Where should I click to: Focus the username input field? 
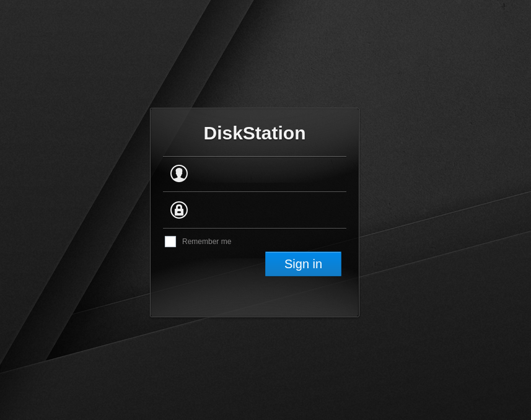pos(266,174)
